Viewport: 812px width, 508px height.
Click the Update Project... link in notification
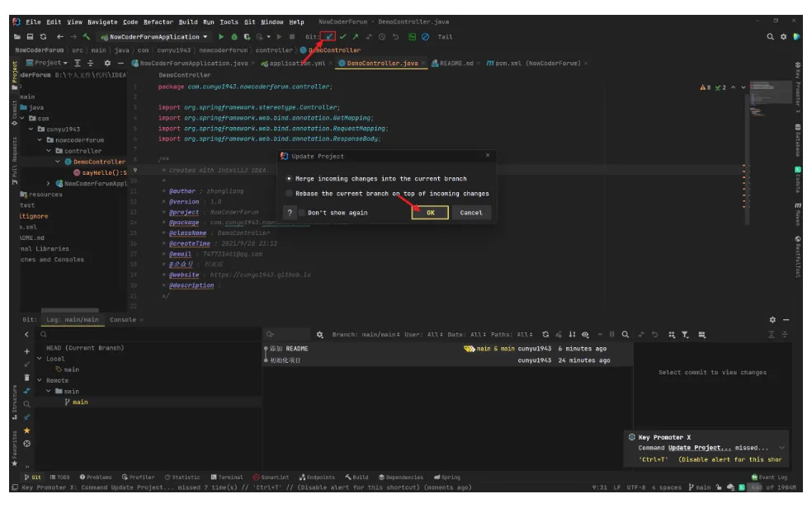point(700,448)
